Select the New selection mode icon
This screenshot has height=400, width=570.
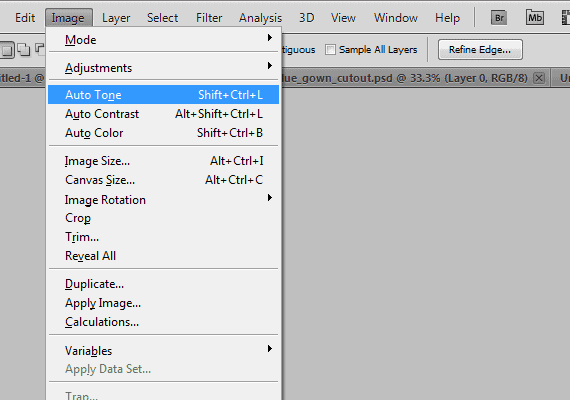pyautogui.click(x=7, y=50)
